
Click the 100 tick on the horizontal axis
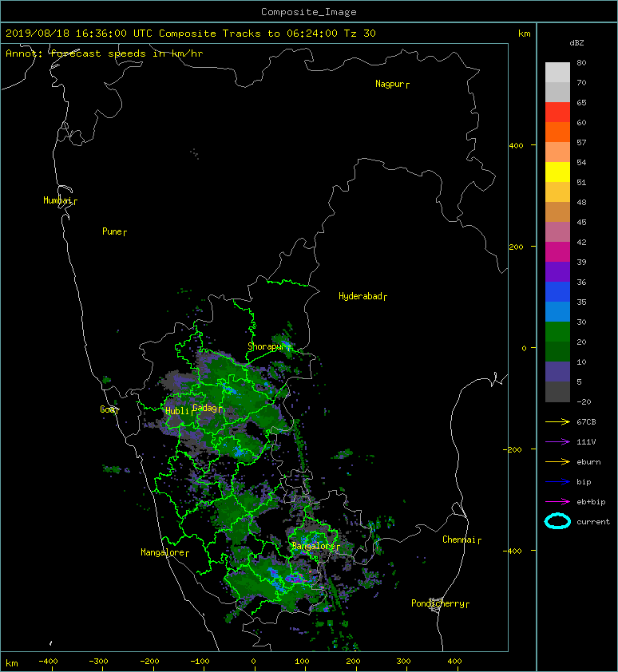tap(303, 662)
